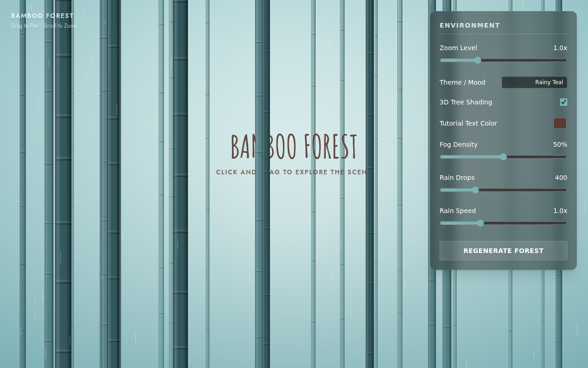
Task: Click the Rain Speed label
Action: point(458,211)
